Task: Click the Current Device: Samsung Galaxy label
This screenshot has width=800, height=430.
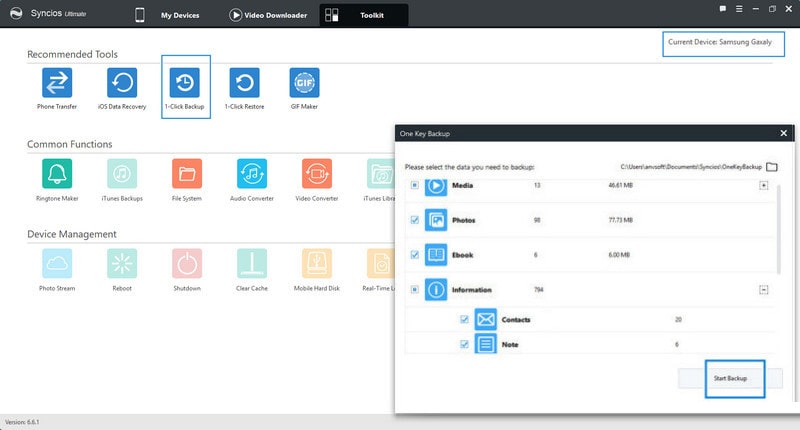Action: (720, 42)
